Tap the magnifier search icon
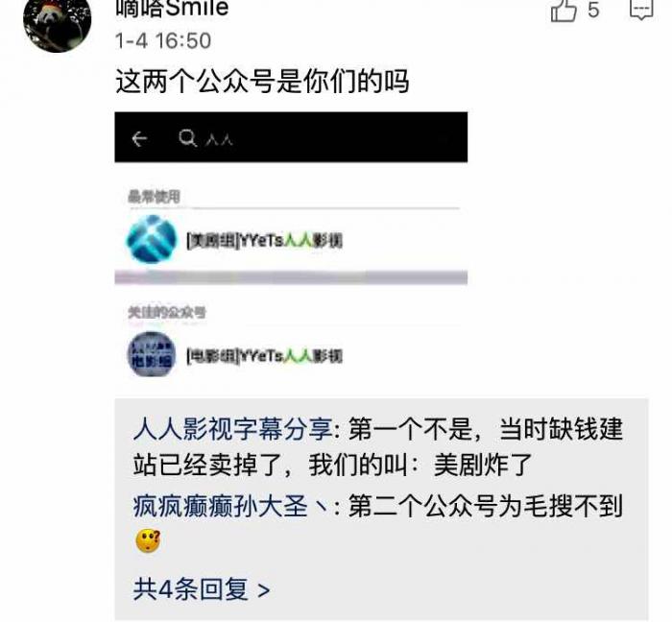This screenshot has width=672, height=622. coord(188,138)
